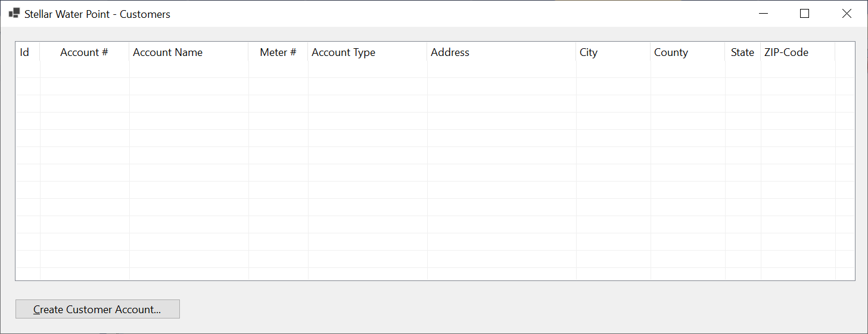
Task: Click the State column header
Action: coord(743,52)
